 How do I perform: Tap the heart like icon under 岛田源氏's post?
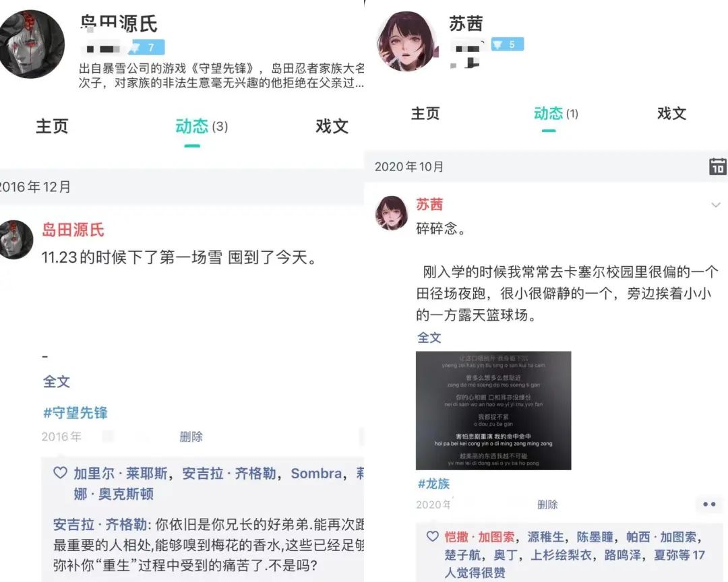click(60, 473)
